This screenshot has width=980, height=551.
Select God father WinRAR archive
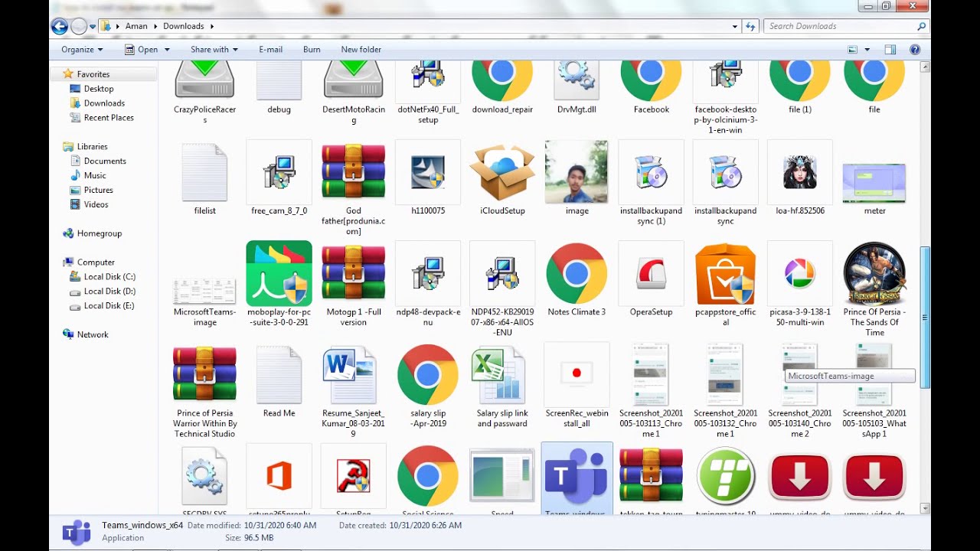pos(353,171)
